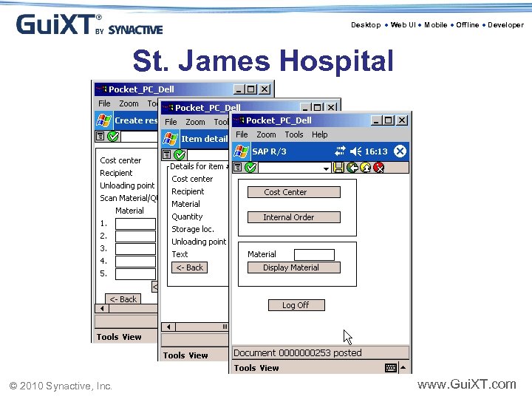Click Scan Material label in rear window
This screenshot has height=399, width=532.
click(x=129, y=198)
